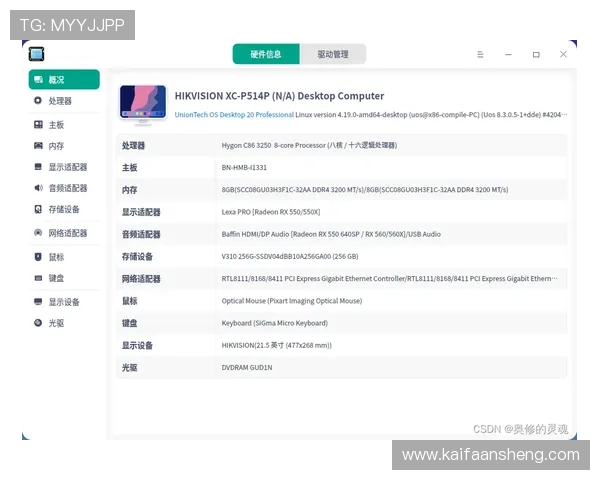This screenshot has width=600, height=480.
Task: Select the 内存 label in the sidebar
Action: 56,146
